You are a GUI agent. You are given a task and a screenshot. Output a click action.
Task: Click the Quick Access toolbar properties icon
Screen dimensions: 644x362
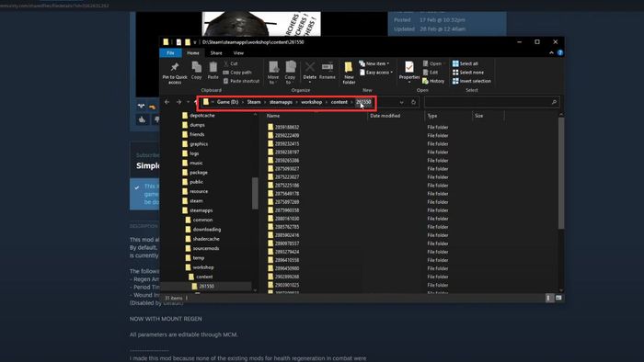178,42
